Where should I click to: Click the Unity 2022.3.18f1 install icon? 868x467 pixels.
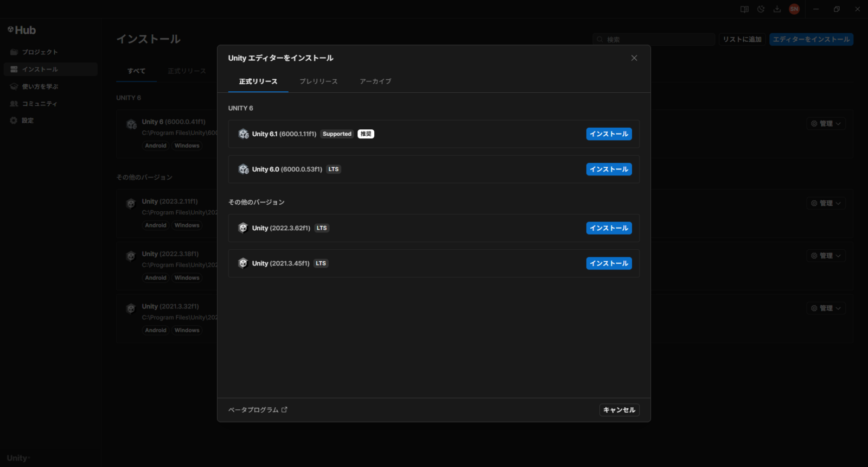131,256
